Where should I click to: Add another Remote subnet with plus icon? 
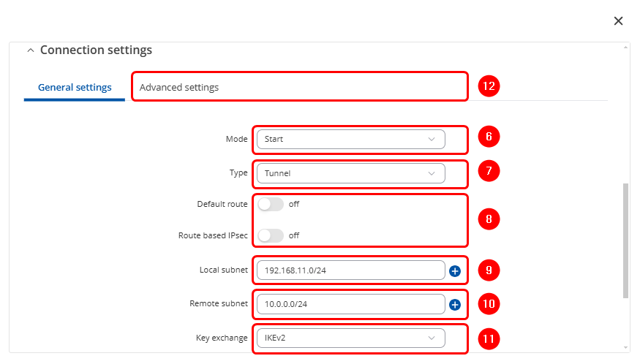[454, 304]
